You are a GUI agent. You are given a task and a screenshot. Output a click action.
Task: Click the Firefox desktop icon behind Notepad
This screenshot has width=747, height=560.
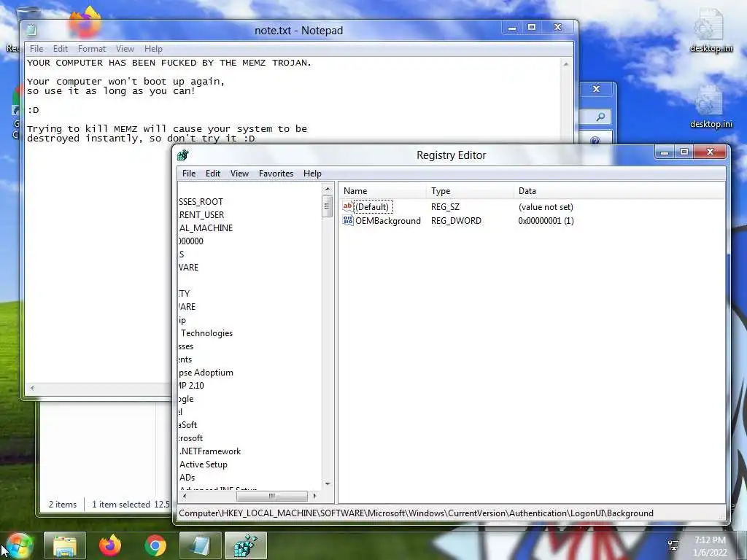click(85, 21)
